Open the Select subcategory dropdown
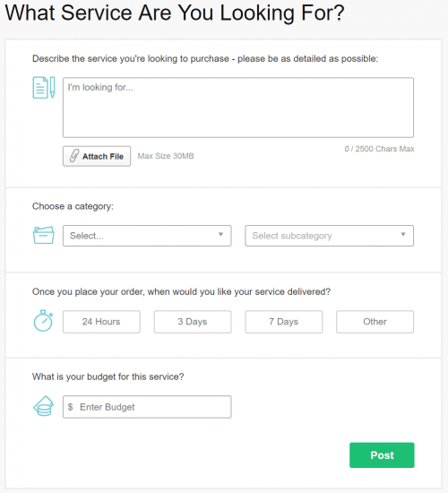The image size is (448, 493). coord(330,236)
